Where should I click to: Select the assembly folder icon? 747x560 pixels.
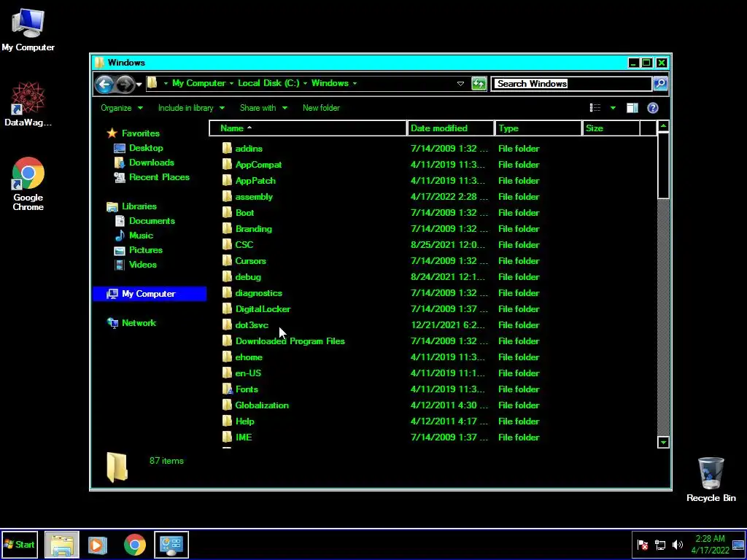(228, 196)
